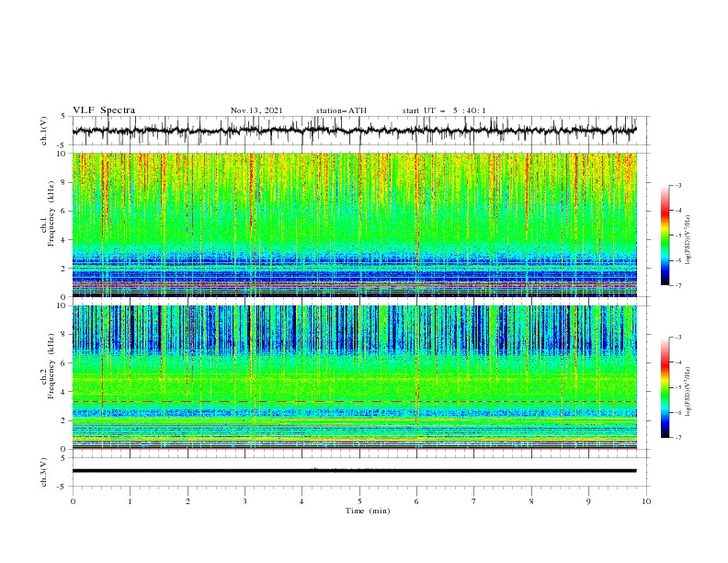This screenshot has width=728, height=563.
Task: Click the ch.1 spectrogram "4" kHz tick label
Action: tap(63, 240)
